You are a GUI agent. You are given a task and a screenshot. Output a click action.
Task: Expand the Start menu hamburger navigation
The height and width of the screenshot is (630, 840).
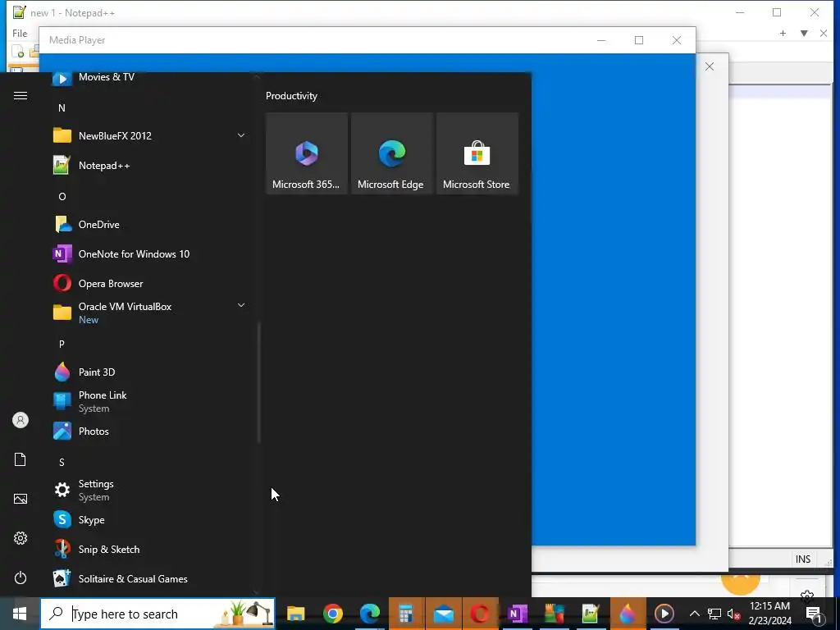pyautogui.click(x=21, y=95)
